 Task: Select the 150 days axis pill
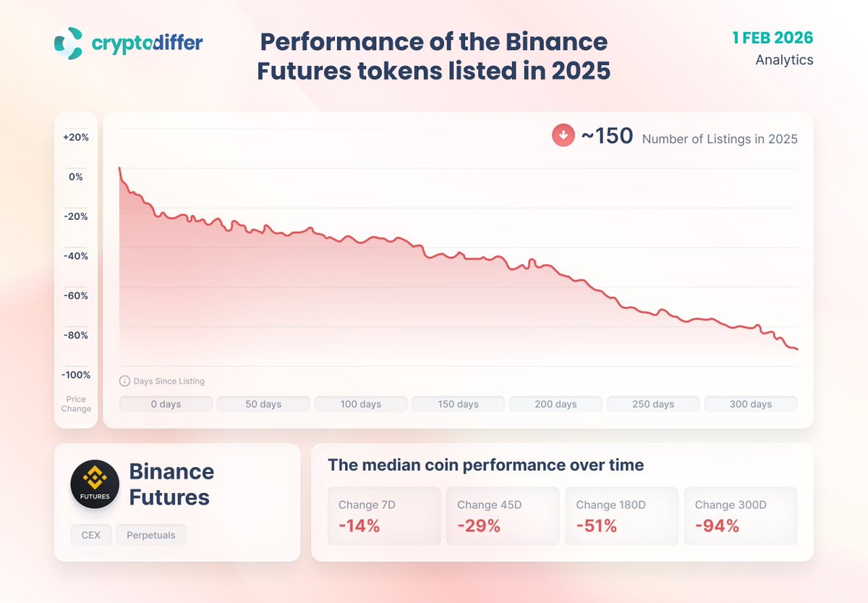click(458, 404)
